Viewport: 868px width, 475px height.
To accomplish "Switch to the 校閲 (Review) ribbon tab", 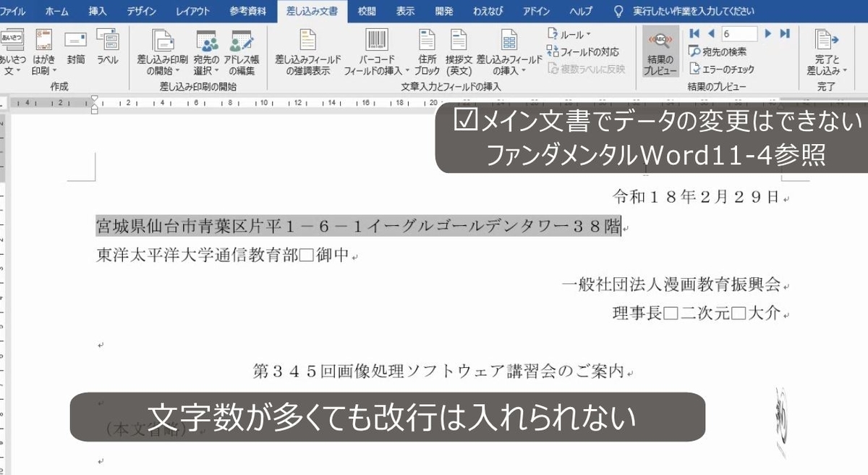I will [x=366, y=10].
